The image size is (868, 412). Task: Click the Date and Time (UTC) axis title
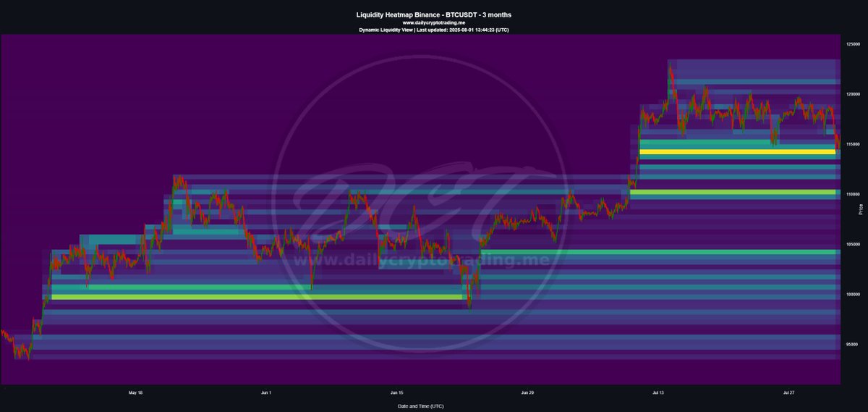tap(421, 406)
